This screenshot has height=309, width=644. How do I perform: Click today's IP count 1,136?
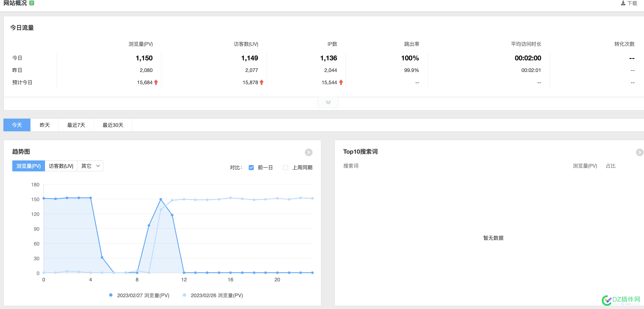(x=329, y=58)
